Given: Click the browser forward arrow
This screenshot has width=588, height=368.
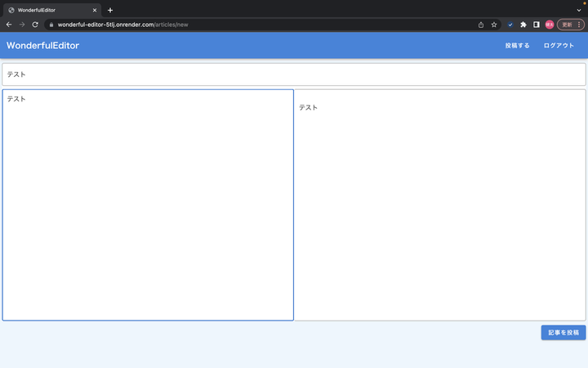Looking at the screenshot, I should point(22,25).
